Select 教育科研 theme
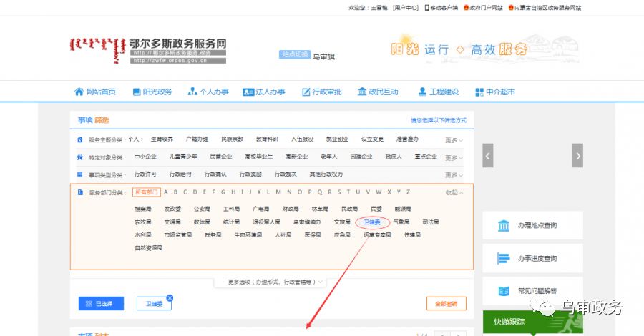 pos(268,139)
